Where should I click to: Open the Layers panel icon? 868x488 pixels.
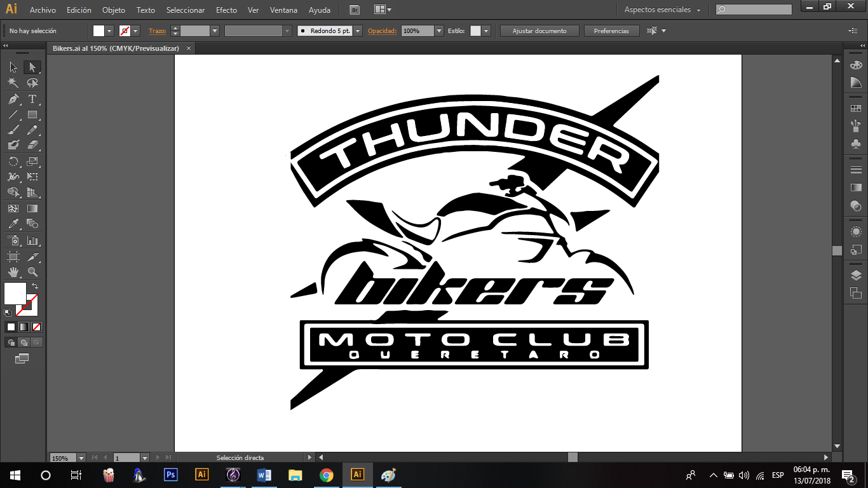(x=856, y=275)
